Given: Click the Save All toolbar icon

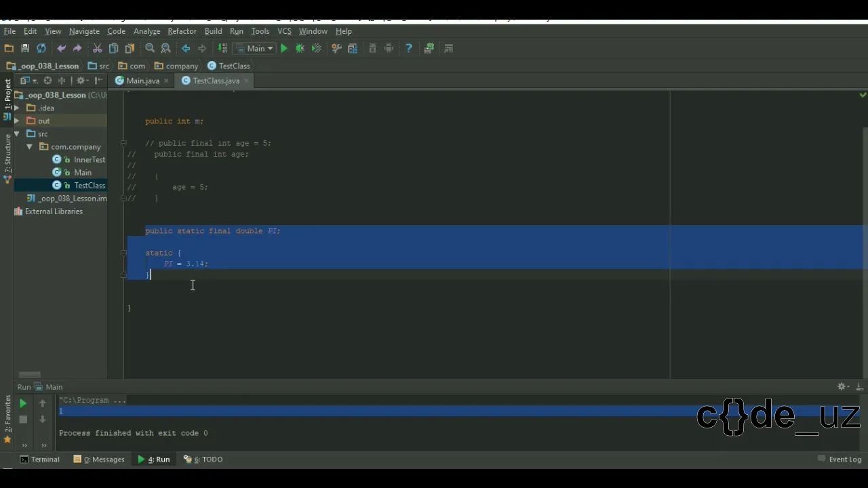Looking at the screenshot, I should click(x=25, y=48).
